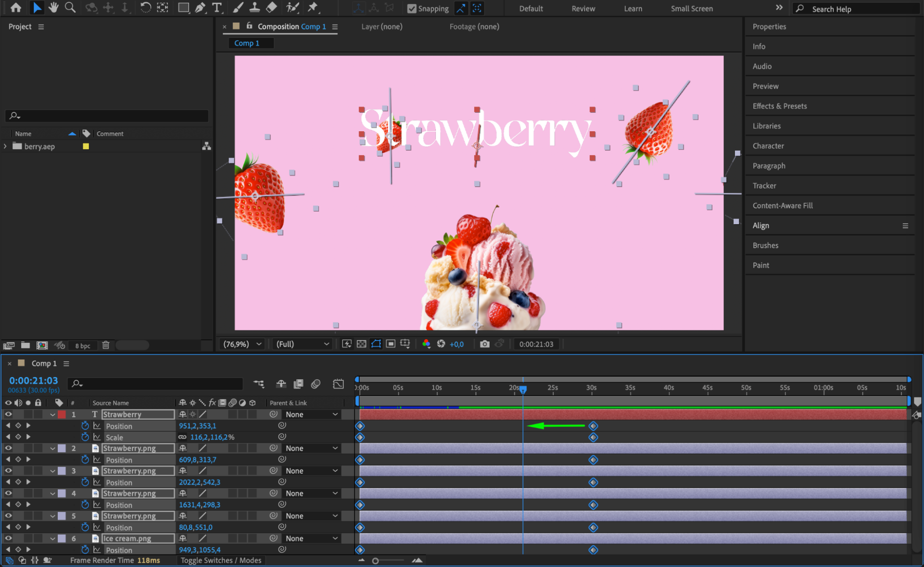Screen dimensions: 924x567
Task: Click the trash icon in Project panel
Action: click(x=105, y=345)
